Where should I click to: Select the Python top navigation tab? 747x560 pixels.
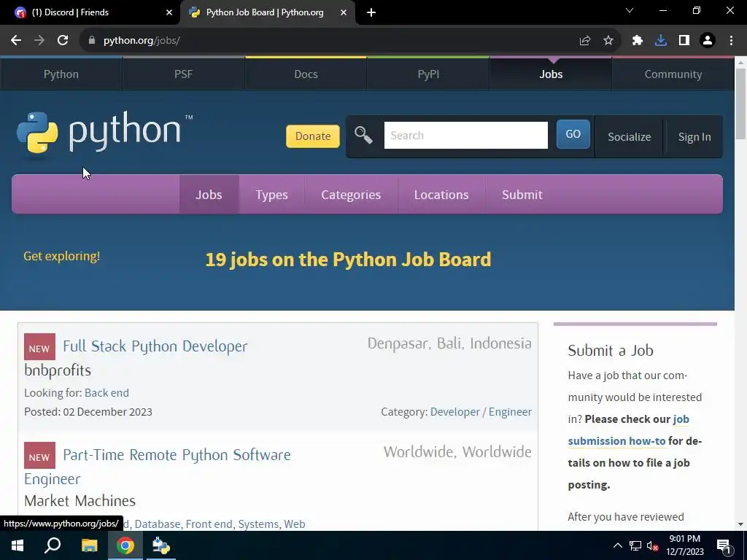pos(61,74)
